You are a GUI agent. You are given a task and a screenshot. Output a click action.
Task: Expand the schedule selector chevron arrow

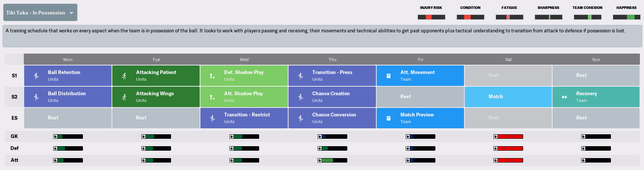point(71,13)
